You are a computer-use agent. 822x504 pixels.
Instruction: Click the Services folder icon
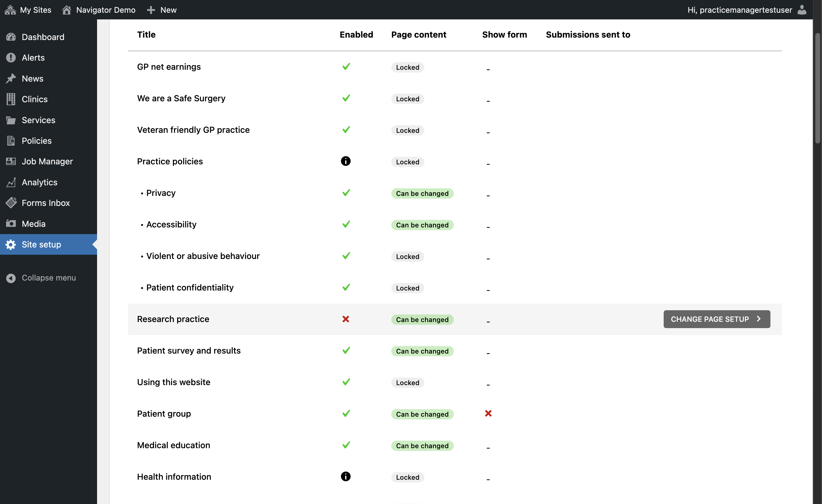[x=11, y=120]
